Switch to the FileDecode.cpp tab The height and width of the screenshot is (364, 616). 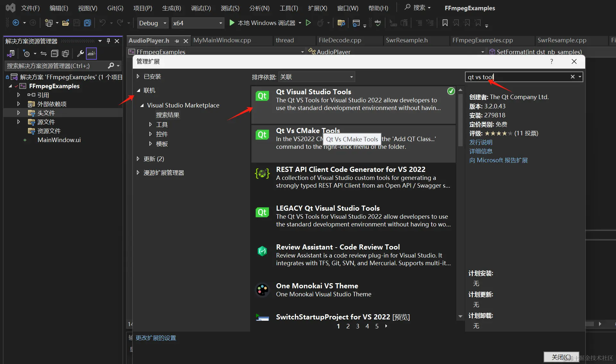tap(340, 40)
